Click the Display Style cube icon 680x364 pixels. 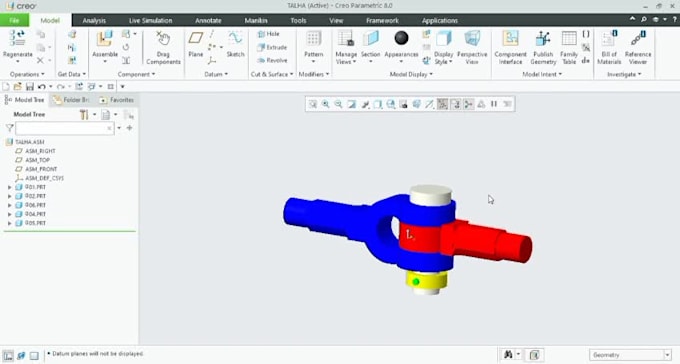(x=444, y=39)
